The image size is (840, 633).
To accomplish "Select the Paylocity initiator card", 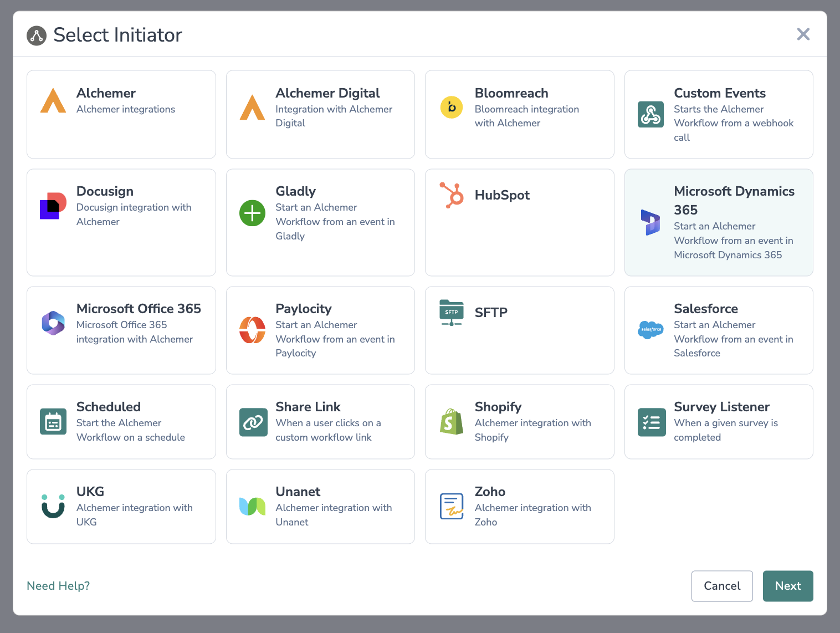I will click(320, 330).
